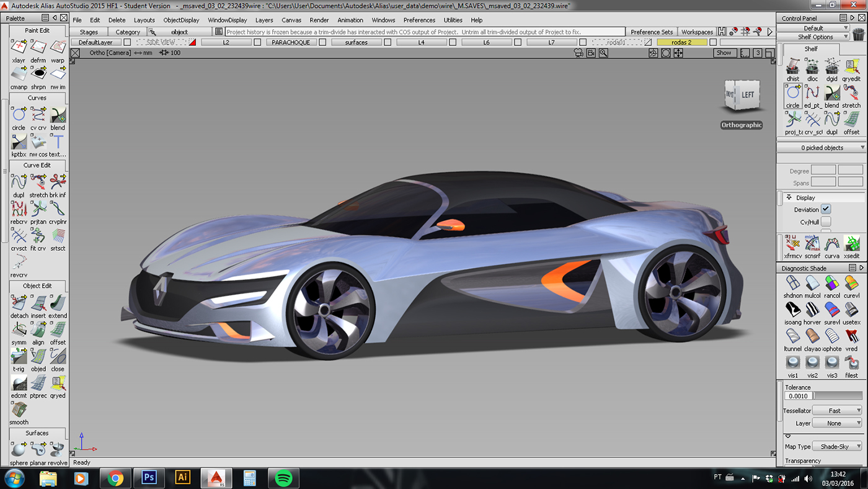Open the Map Type Shade-Sky dropdown
The image size is (868, 489).
click(836, 446)
